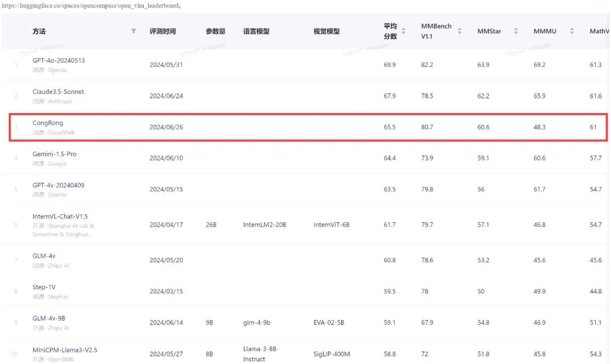
Task: Select the average score 58.8 cell
Action: [x=390, y=354]
